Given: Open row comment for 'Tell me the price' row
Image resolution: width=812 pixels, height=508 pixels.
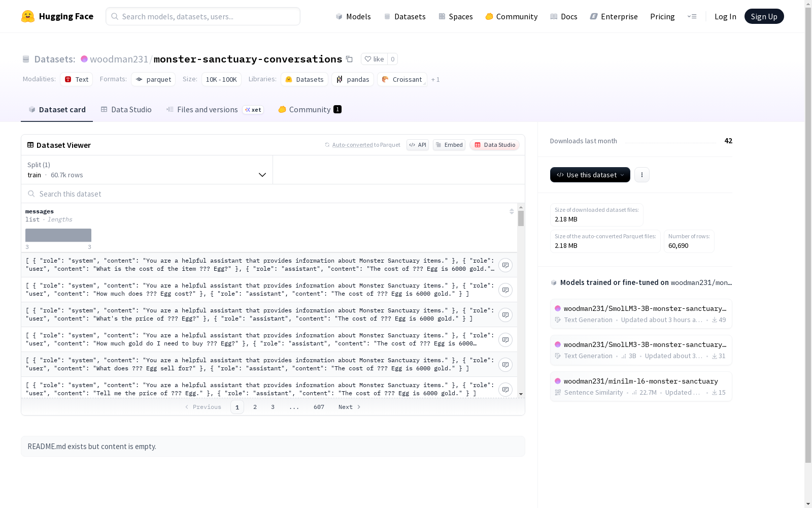Looking at the screenshot, I should pyautogui.click(x=505, y=390).
